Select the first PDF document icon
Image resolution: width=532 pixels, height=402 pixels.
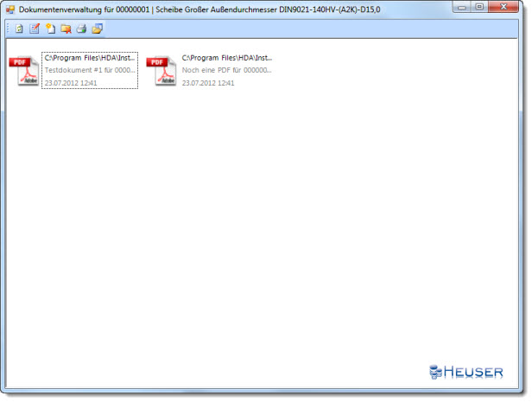coord(23,70)
